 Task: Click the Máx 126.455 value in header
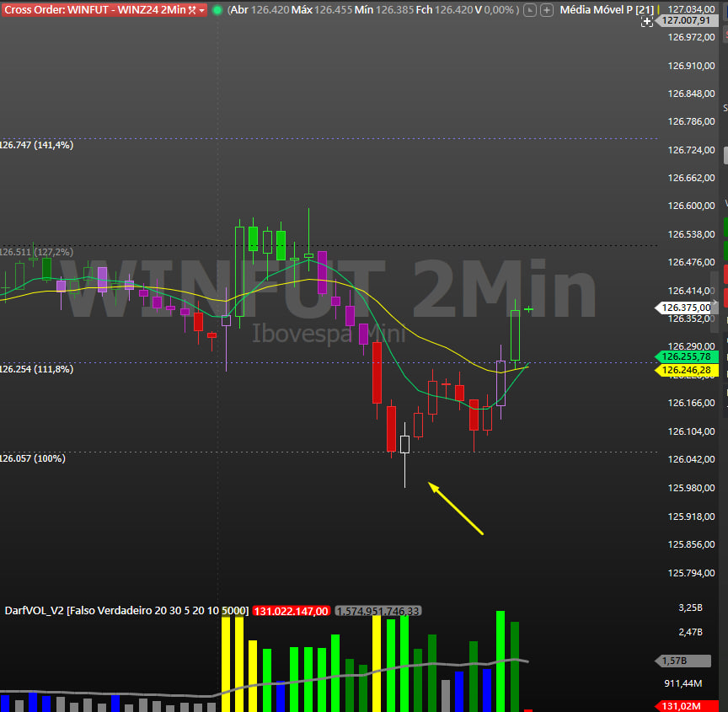tap(321, 10)
